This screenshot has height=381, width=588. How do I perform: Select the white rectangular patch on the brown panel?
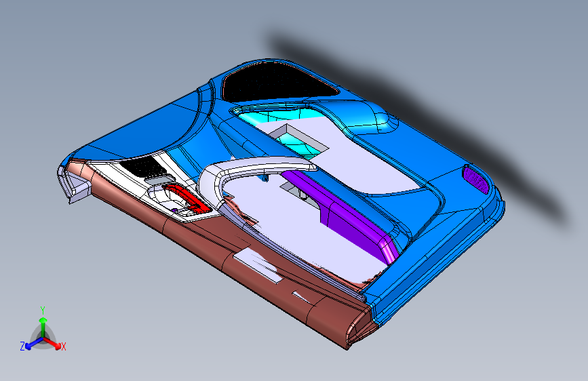[257, 266]
